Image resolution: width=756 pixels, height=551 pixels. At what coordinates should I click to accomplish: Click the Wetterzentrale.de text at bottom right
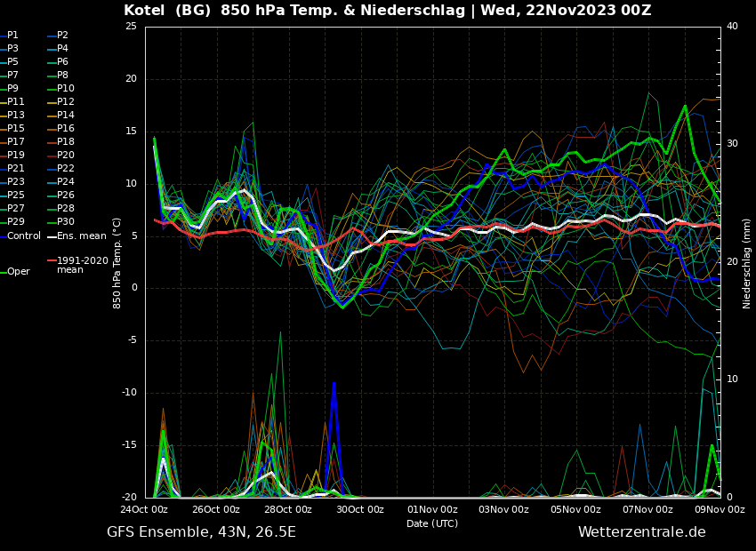point(641,532)
